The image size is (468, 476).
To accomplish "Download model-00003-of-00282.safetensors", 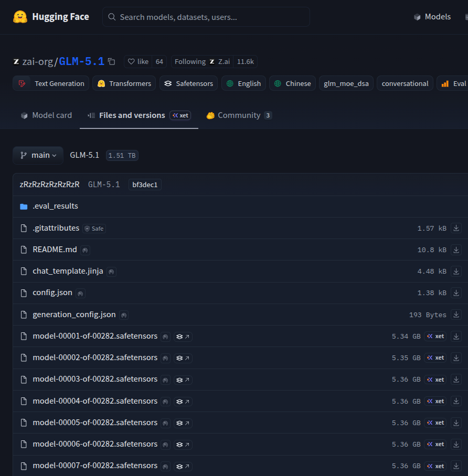I will (456, 380).
